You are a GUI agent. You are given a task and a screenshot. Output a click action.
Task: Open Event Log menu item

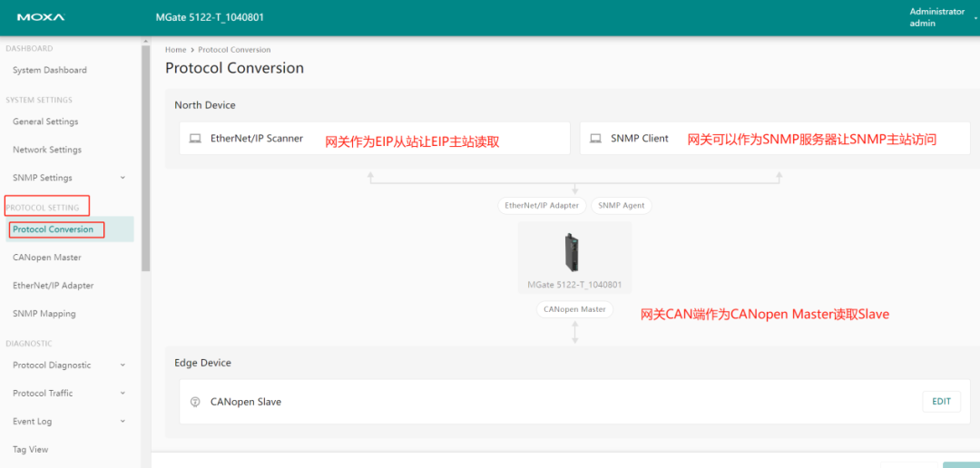coord(33,421)
